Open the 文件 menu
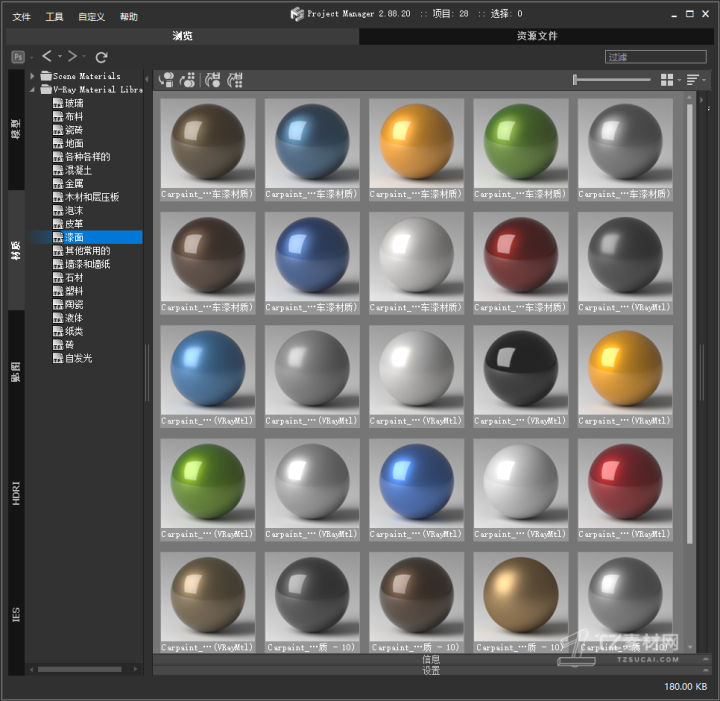Screen dimensions: 720x701 21,17
